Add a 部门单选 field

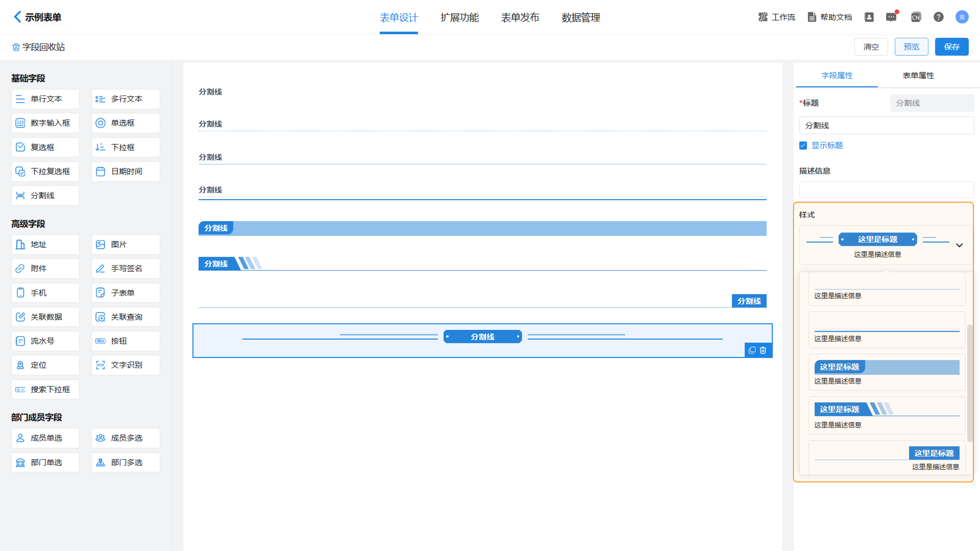45,462
